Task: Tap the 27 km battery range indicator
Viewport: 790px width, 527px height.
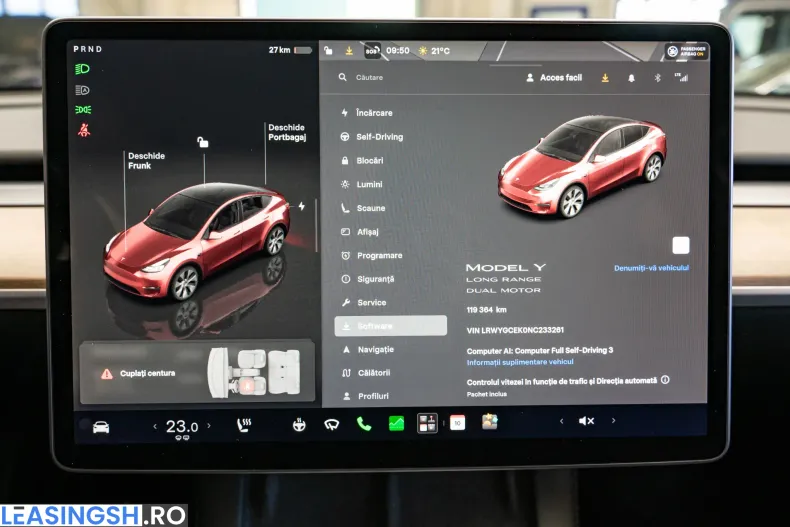Action: pyautogui.click(x=290, y=50)
